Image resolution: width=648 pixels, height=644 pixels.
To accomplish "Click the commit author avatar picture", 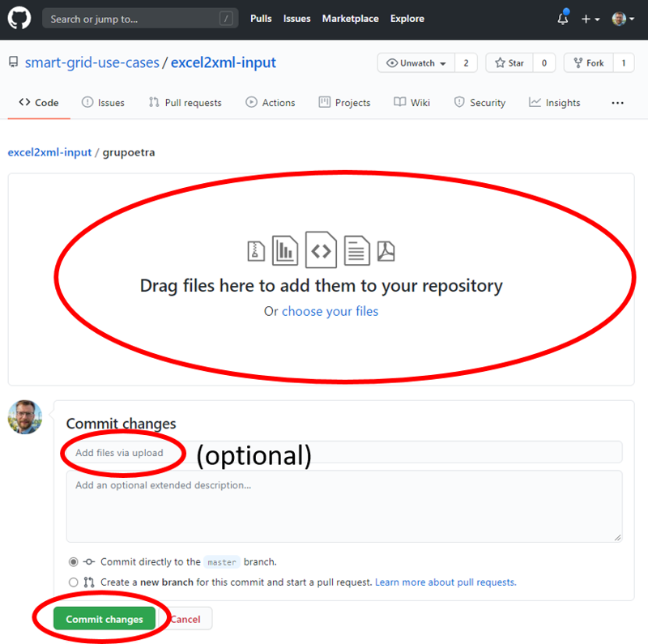I will coord(25,417).
